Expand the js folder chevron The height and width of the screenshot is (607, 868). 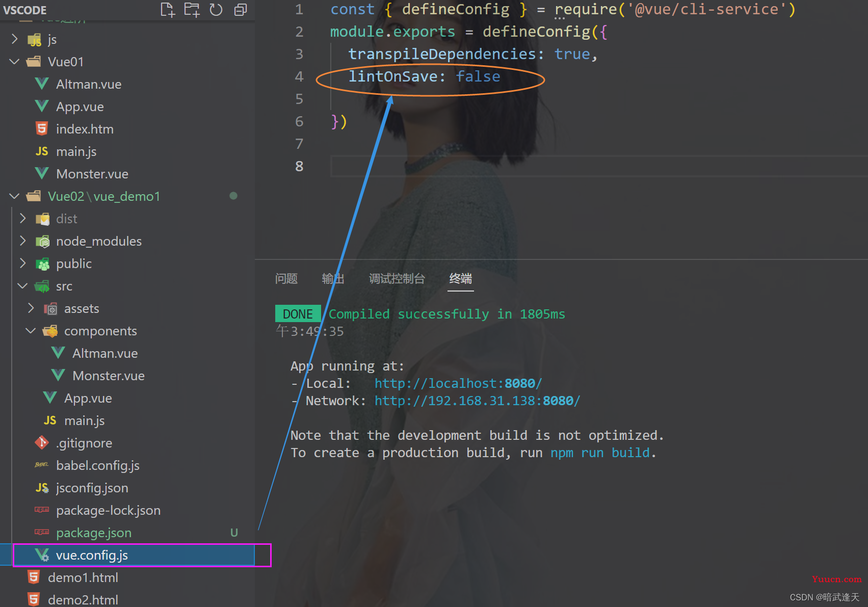(15, 39)
